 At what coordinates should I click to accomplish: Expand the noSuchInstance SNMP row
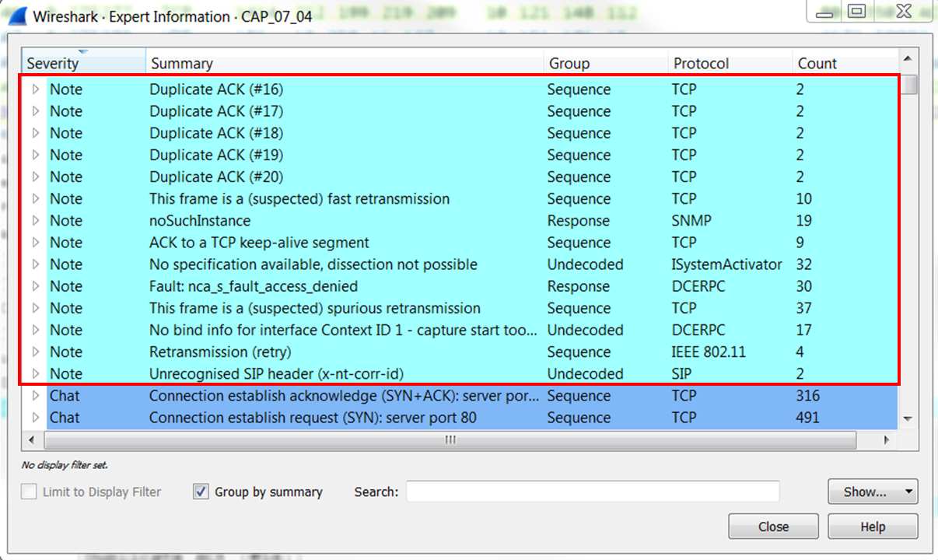pos(35,221)
